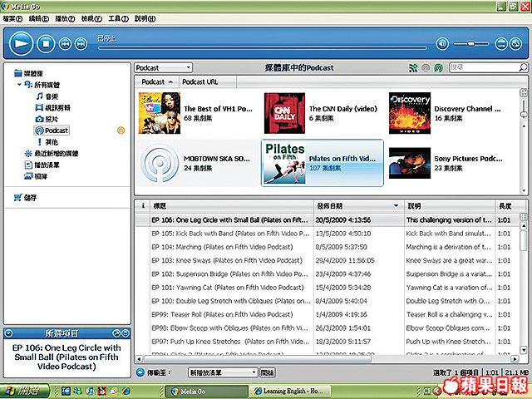Click the Stop playback button
The image size is (532, 399).
(46, 44)
